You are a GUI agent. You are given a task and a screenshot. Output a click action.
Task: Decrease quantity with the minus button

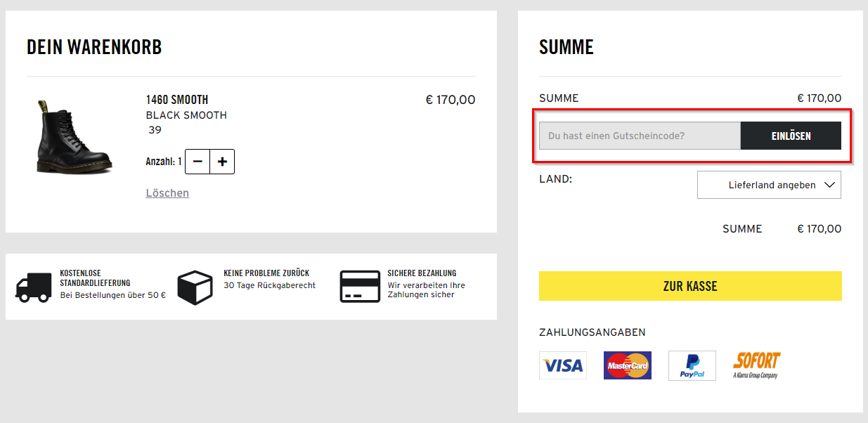pyautogui.click(x=197, y=162)
